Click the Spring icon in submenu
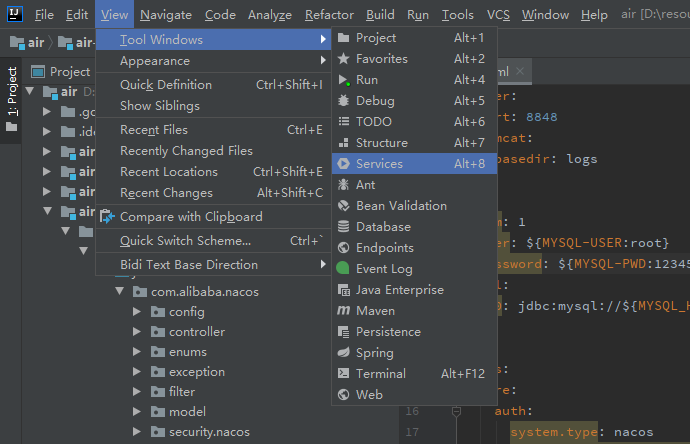 tap(344, 353)
